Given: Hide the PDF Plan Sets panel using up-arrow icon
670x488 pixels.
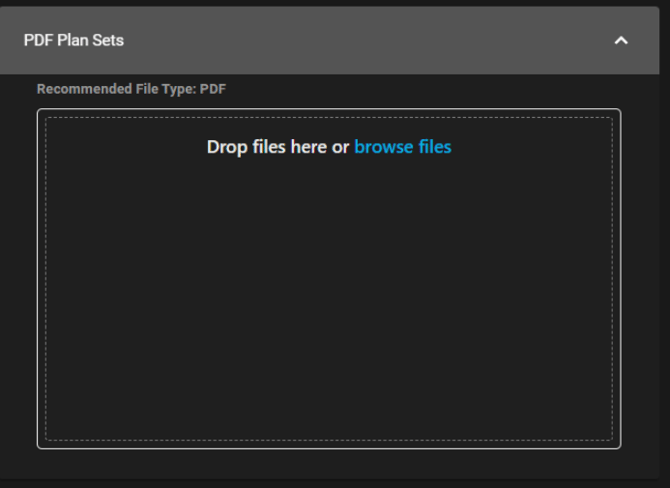Looking at the screenshot, I should [621, 41].
